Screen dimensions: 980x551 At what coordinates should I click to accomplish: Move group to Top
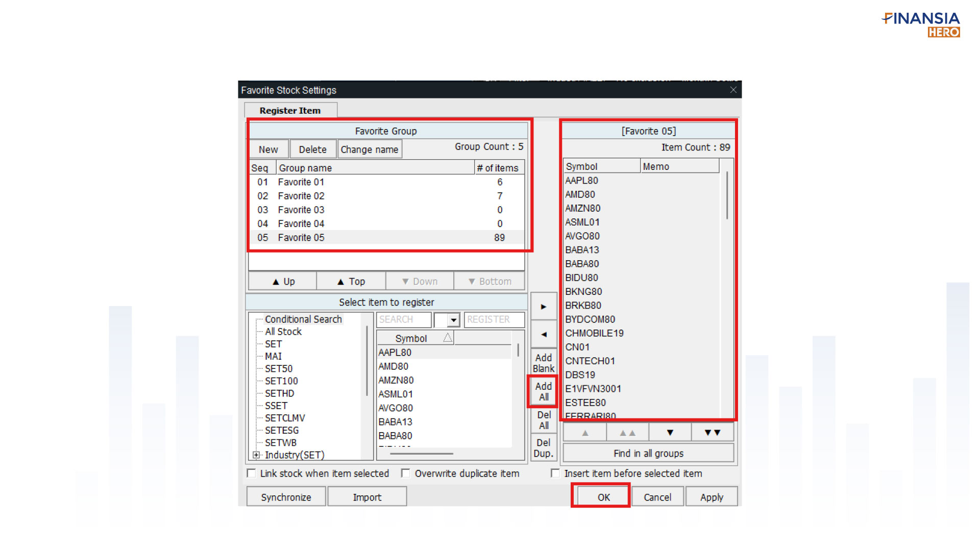click(351, 281)
